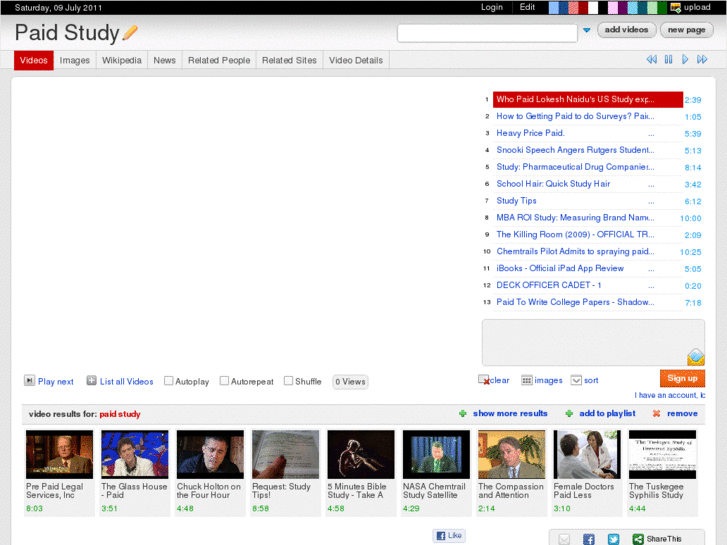The height and width of the screenshot is (545, 727).
Task: Click the Play next icon
Action: coord(29,381)
